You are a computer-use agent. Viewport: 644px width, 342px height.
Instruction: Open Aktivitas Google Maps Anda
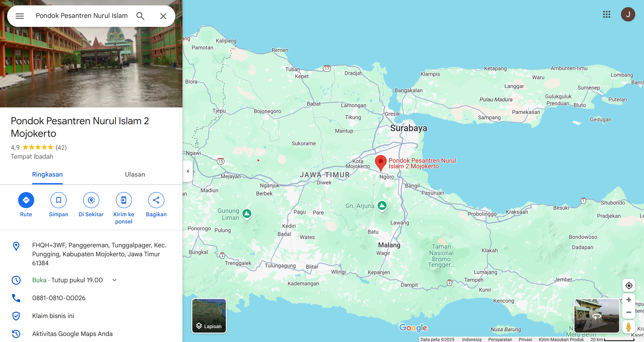[x=72, y=334]
